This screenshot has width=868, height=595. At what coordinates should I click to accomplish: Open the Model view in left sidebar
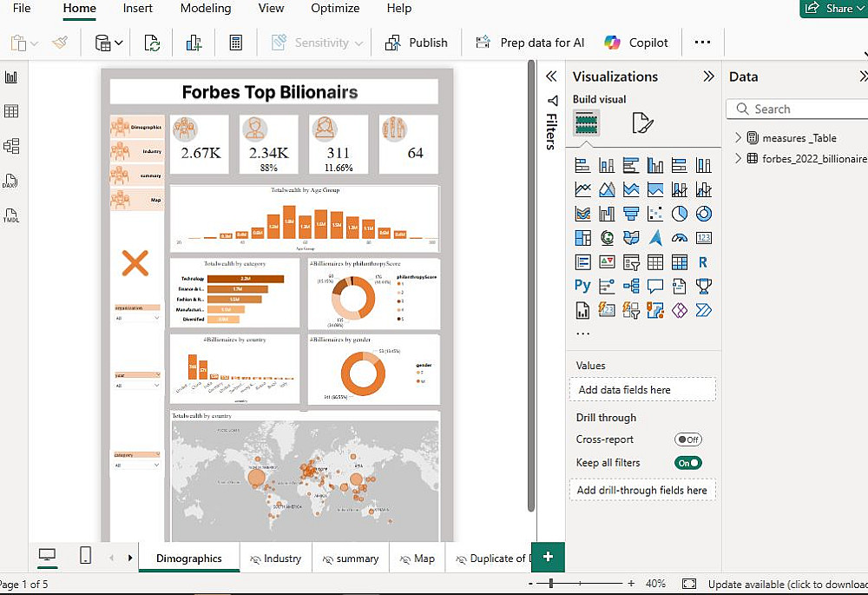tap(11, 146)
